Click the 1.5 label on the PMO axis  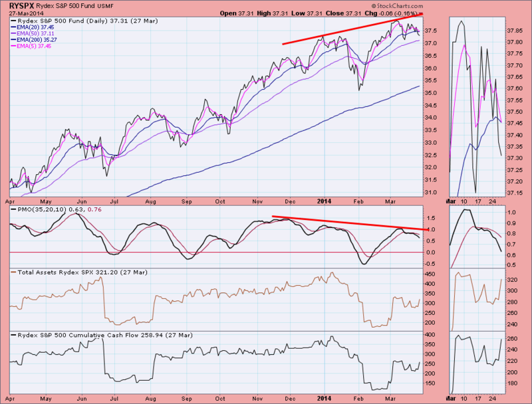[431, 218]
